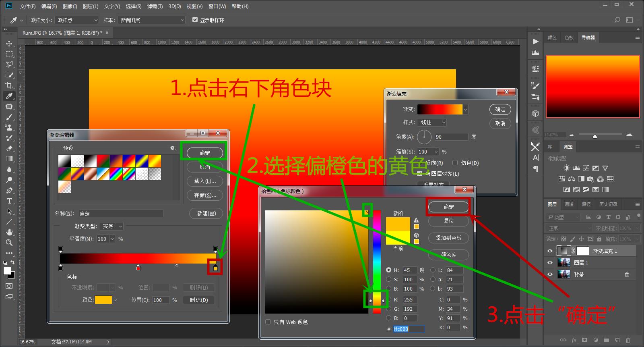
Task: Open the 取样大小 dropdown
Action: click(77, 20)
